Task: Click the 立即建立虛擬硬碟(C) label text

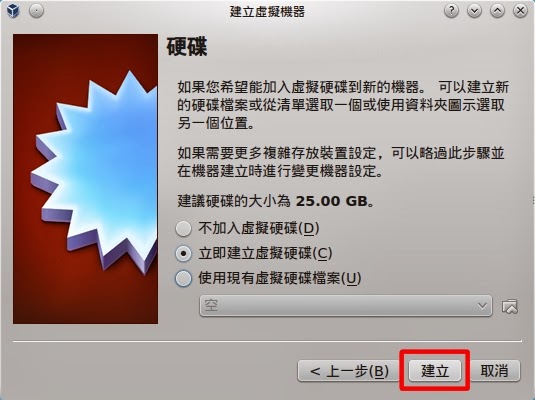Action: pos(265,254)
